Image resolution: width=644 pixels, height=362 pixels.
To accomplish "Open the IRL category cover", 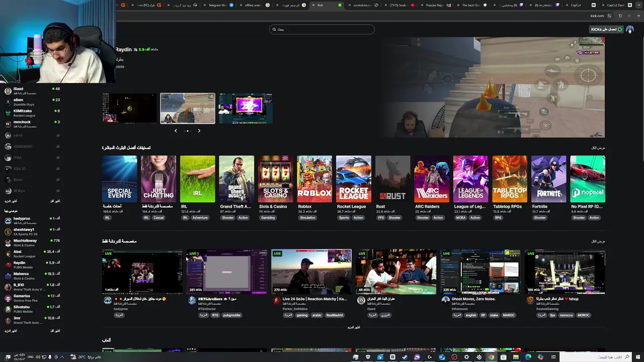I will coord(197,179).
